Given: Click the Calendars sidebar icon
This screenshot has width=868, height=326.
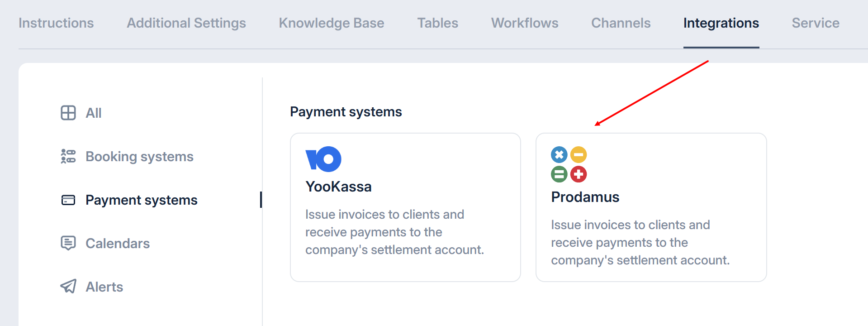Looking at the screenshot, I should click(x=68, y=243).
